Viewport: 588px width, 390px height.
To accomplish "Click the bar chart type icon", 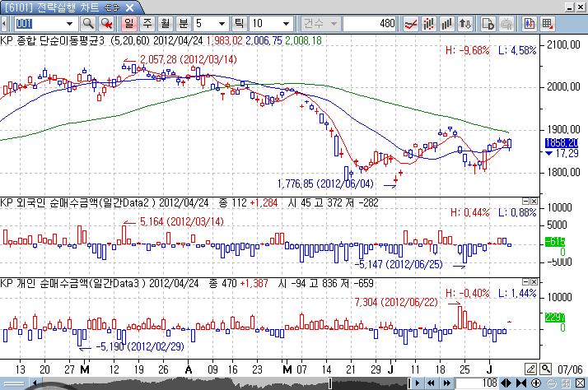I will (449, 24).
